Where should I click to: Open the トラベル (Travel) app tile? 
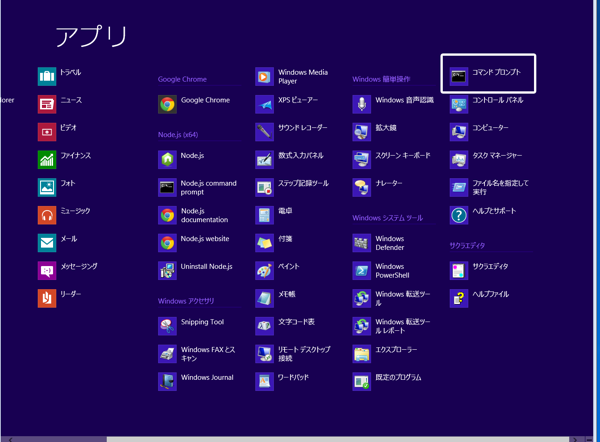tap(47, 76)
